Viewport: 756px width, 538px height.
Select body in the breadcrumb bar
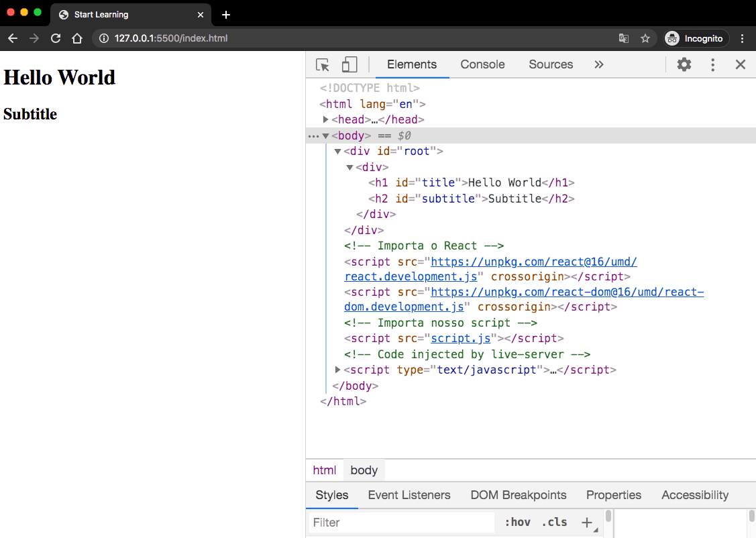point(364,470)
